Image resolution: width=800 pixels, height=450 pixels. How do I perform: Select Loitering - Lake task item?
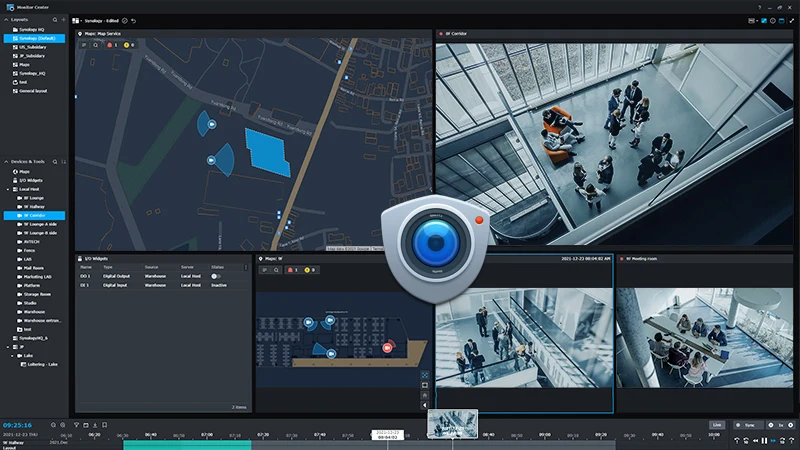click(39, 364)
